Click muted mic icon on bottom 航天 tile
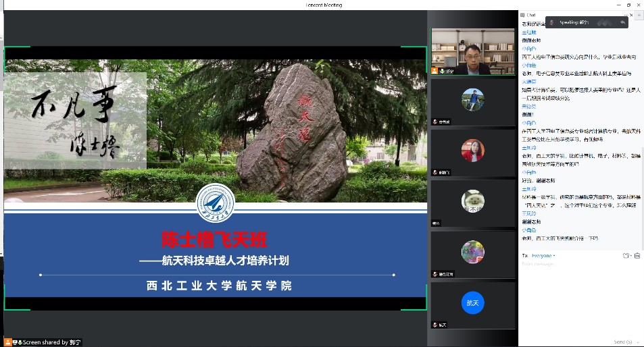Viewport: 644px width, 347px height. coord(435,325)
